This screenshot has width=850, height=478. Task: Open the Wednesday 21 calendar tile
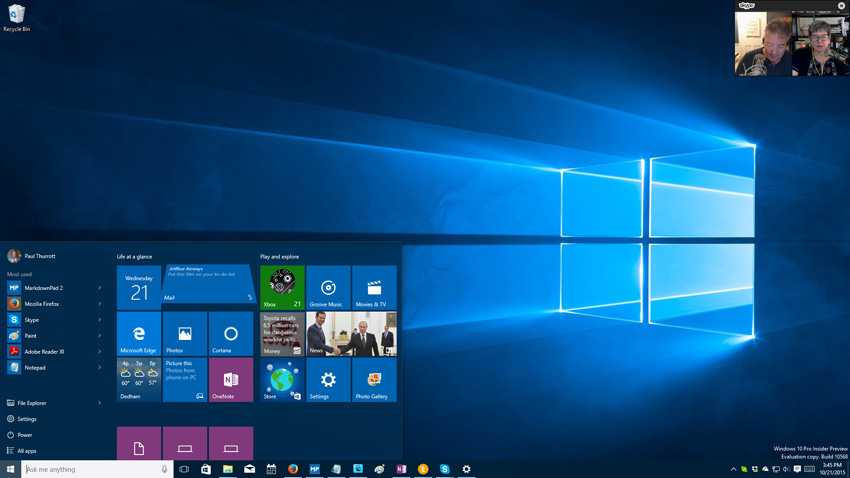[139, 287]
